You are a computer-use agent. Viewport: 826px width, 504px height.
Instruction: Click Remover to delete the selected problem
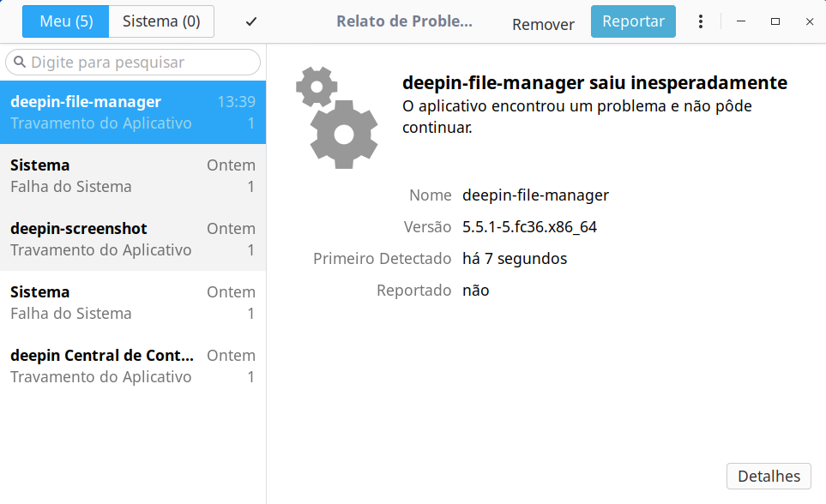coord(542,24)
